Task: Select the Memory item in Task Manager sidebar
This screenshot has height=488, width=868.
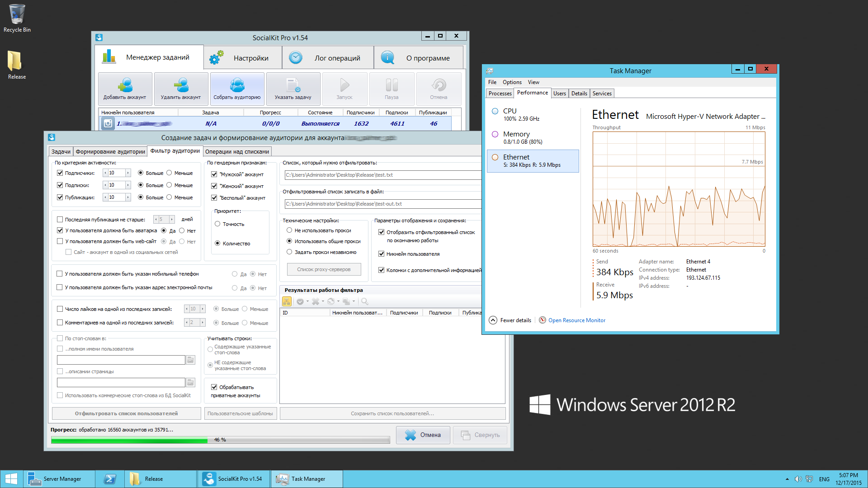Action: [x=533, y=137]
